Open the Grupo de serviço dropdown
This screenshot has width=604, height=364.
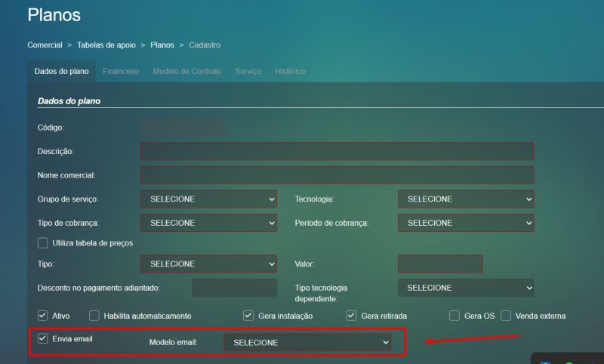[x=208, y=199]
